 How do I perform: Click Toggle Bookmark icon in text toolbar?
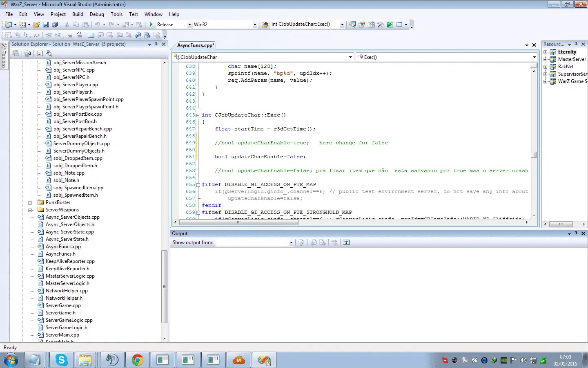tap(91, 35)
